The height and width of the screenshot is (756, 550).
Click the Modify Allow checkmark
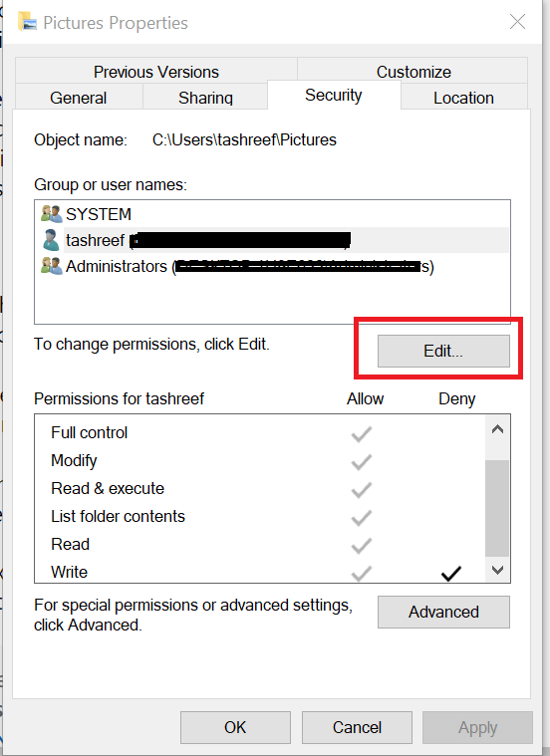point(361,462)
